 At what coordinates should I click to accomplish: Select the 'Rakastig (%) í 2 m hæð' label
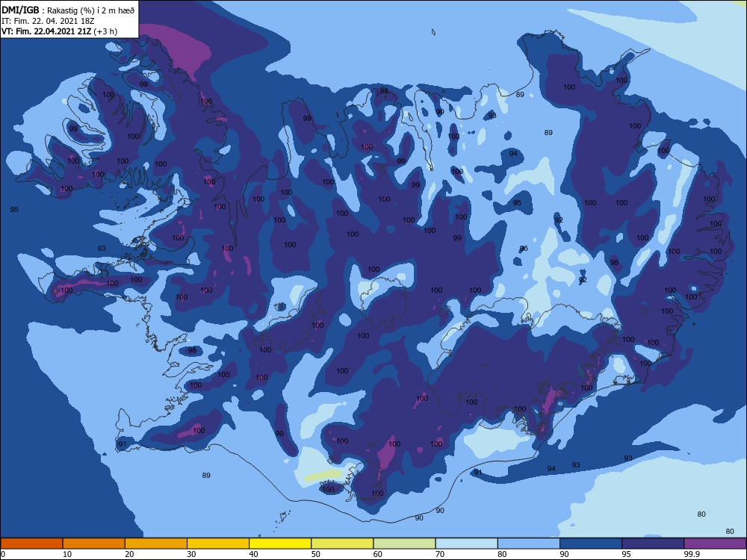[x=91, y=10]
